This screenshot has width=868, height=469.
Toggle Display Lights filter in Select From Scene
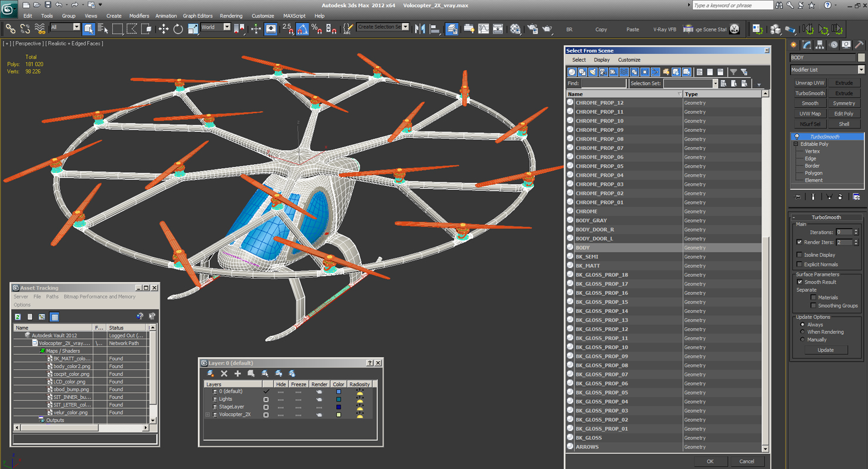[x=593, y=72]
